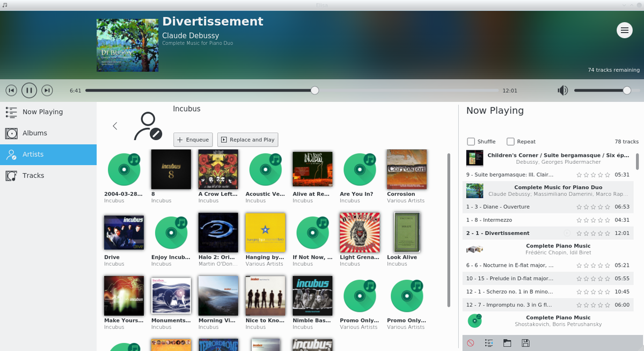The image size is (644, 351).
Task: Open the Albums view in sidebar
Action: 35,133
